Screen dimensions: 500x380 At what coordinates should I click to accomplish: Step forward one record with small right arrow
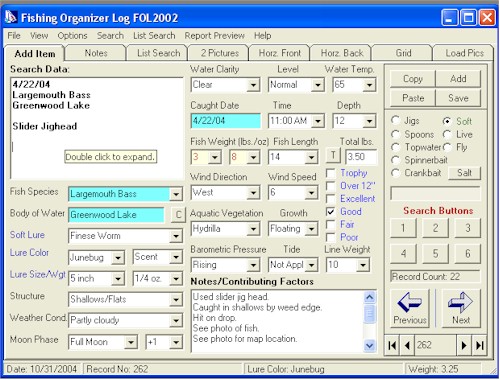pyautogui.click(x=464, y=345)
